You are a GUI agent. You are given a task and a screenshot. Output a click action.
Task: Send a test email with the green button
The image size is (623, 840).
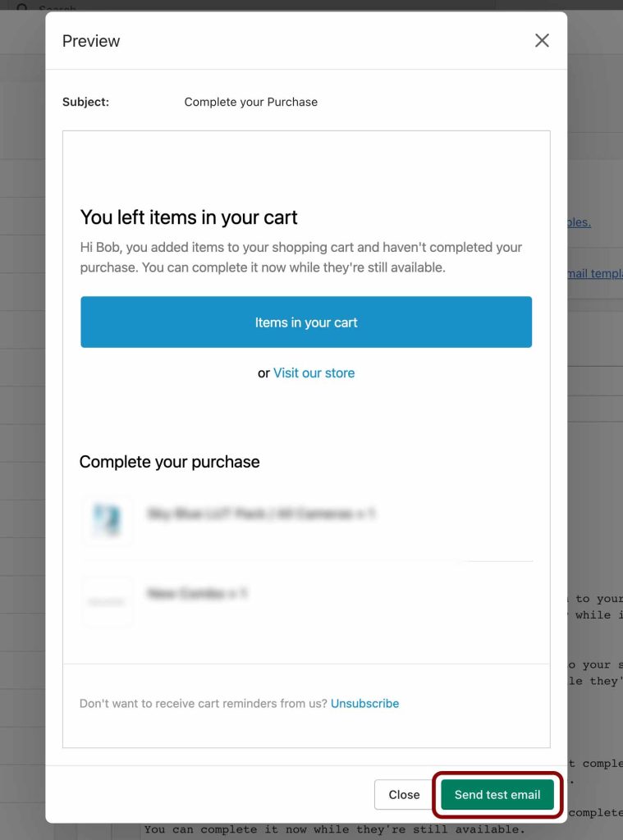(x=497, y=794)
